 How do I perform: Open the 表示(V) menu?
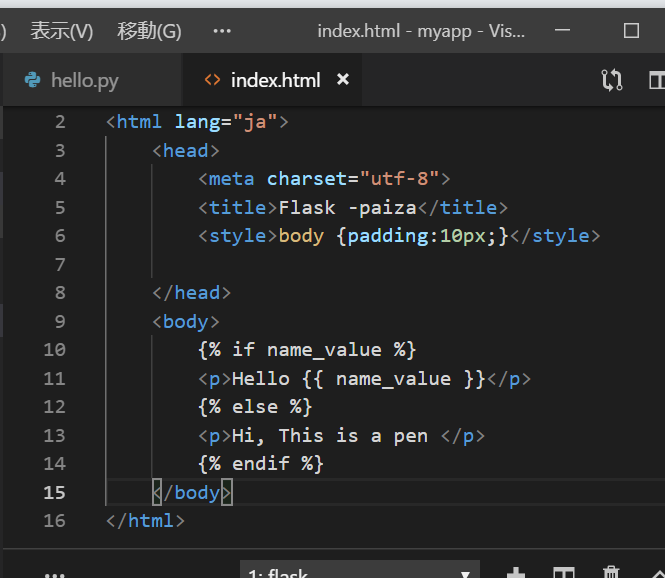point(62,31)
